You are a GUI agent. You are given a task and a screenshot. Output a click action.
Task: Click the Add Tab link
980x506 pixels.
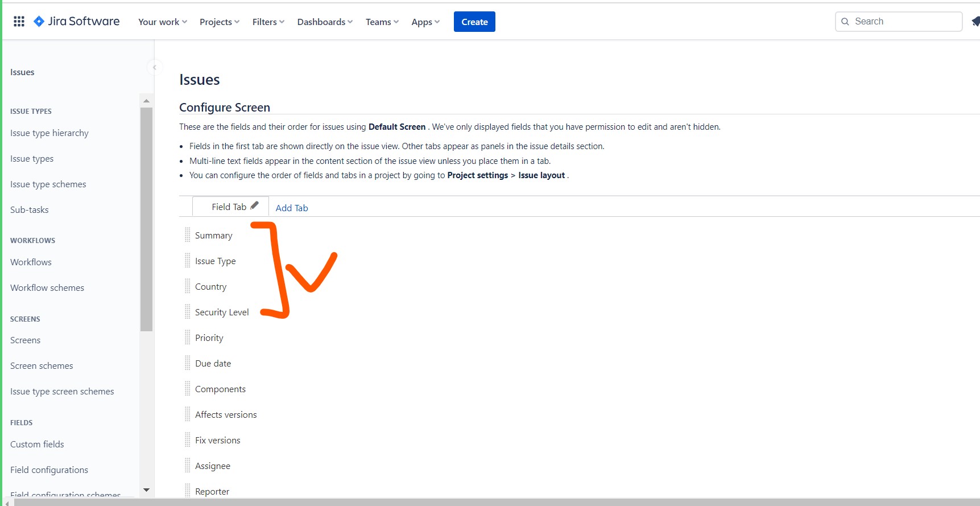click(x=292, y=208)
